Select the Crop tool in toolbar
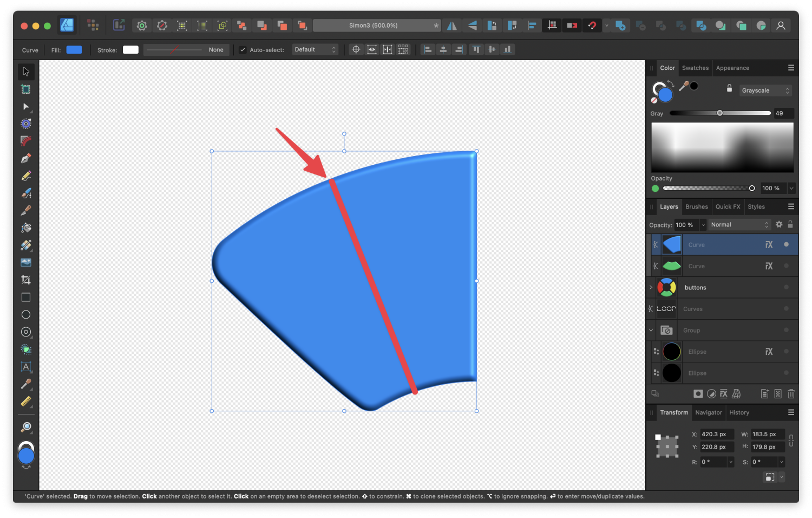The image size is (812, 518). coord(25,280)
